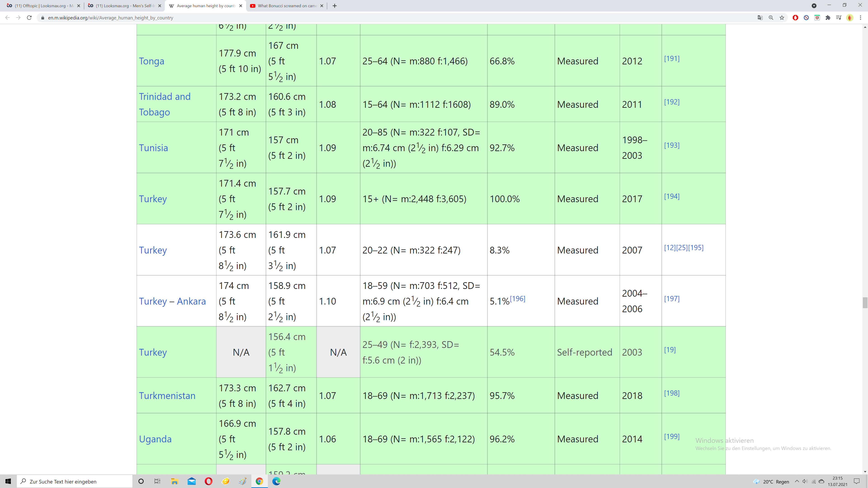Screen dimensions: 868x488
Task: Reload the Wikipedia page
Action: [x=29, y=18]
